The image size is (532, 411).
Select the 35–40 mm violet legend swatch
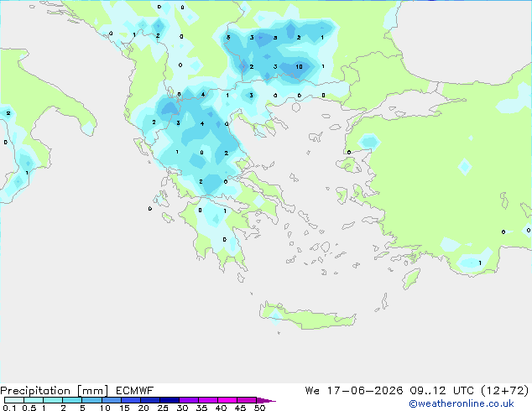(x=208, y=400)
